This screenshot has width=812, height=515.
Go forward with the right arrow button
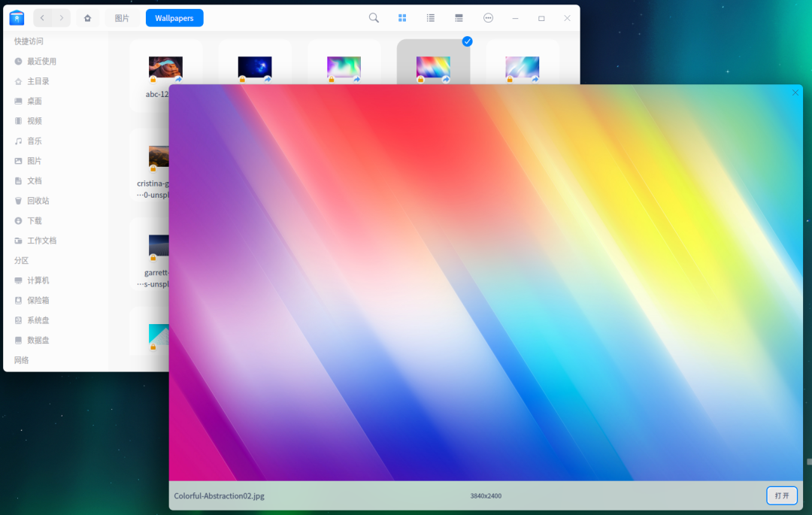(62, 18)
